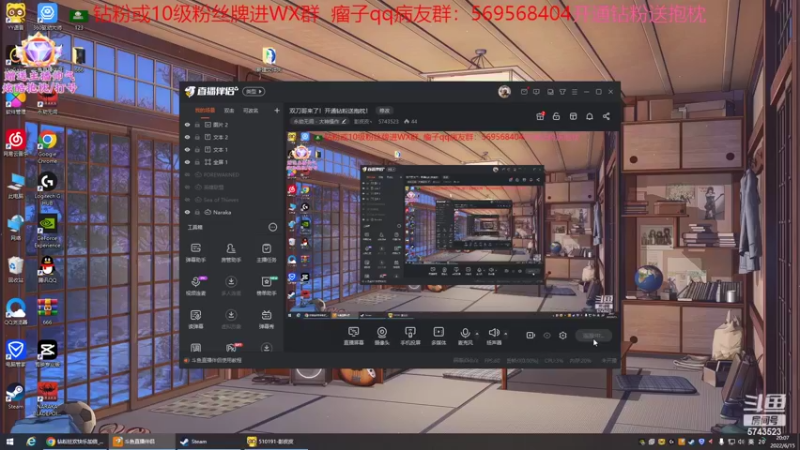
Task: Open the tool with green NEW badge
Action: pyautogui.click(x=266, y=285)
